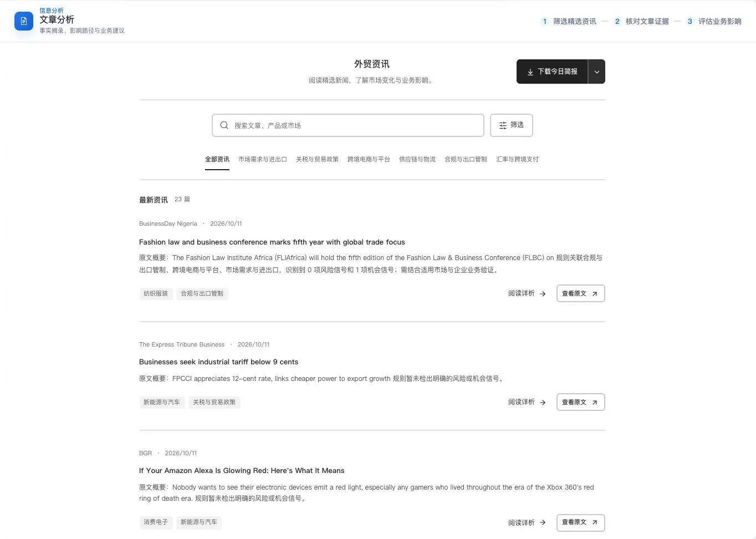Click the blue document app logo icon
756x539 pixels.
point(24,21)
